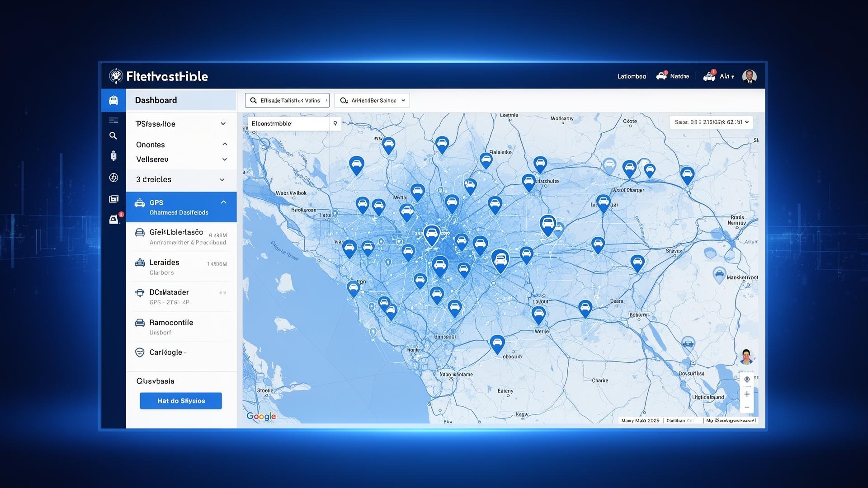
Task: Click the search icon in the left sidebar
Action: pos(113,136)
